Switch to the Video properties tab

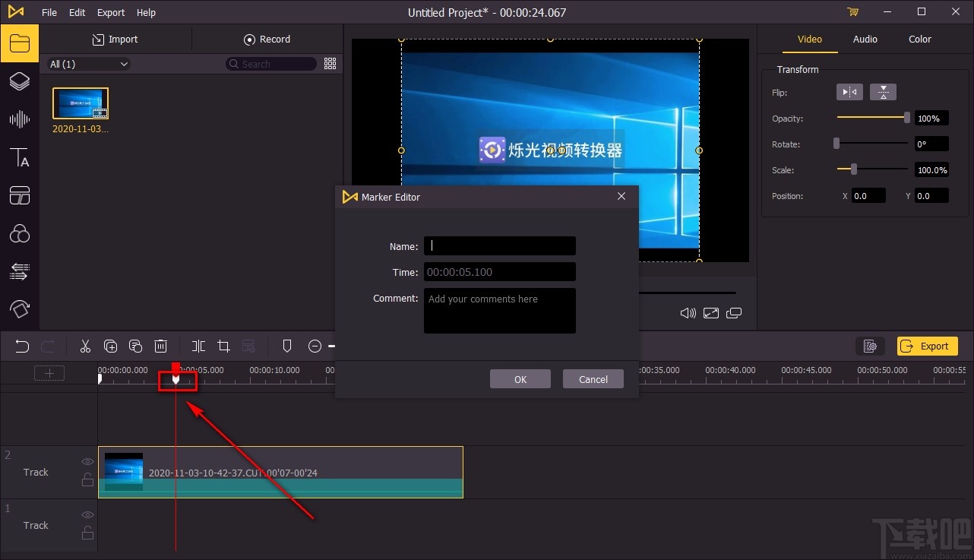tap(810, 40)
